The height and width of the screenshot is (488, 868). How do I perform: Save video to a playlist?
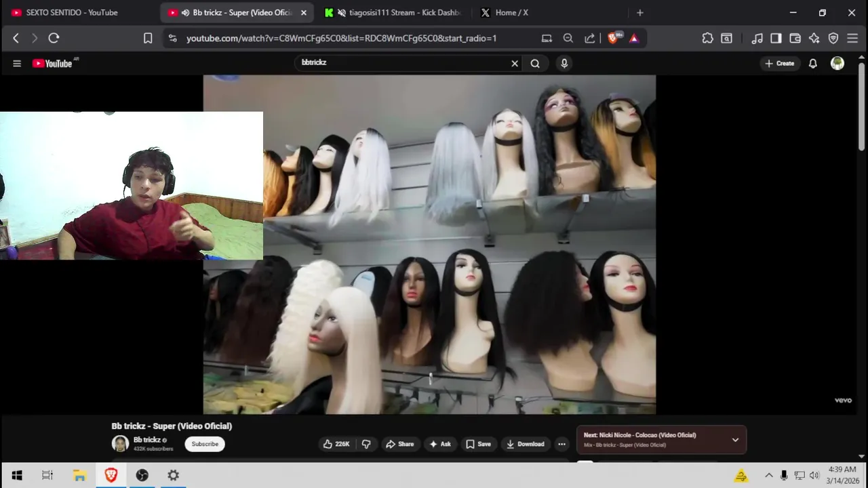478,444
